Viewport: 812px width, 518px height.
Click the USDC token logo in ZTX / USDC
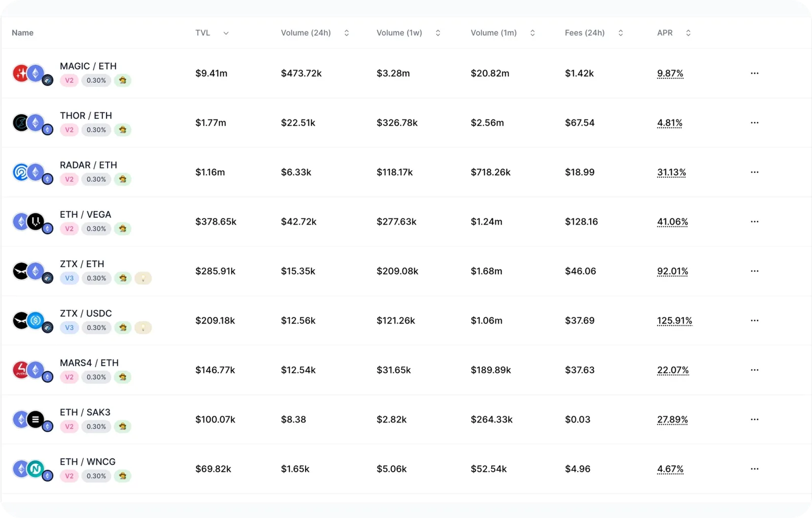click(x=36, y=320)
